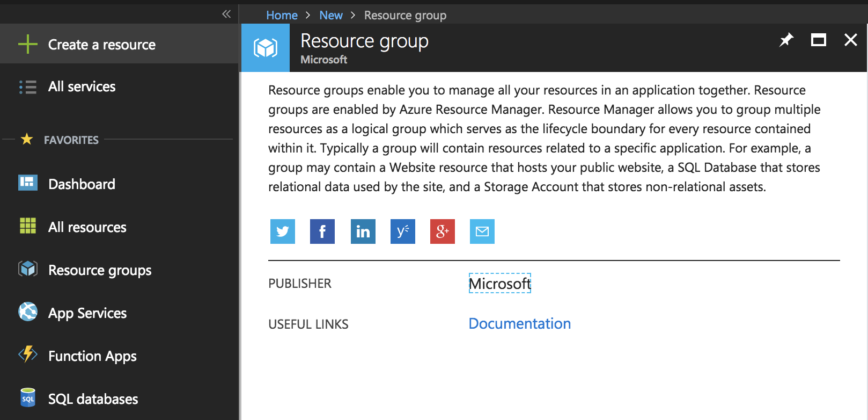The image size is (868, 420).
Task: Click the Resource group breadcrumb text
Action: pyautogui.click(x=405, y=15)
